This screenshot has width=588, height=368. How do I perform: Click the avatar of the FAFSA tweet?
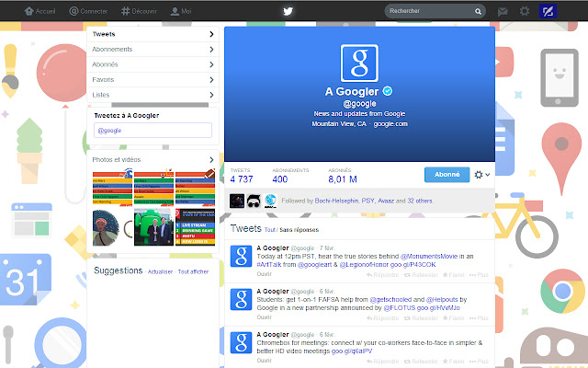(x=241, y=299)
